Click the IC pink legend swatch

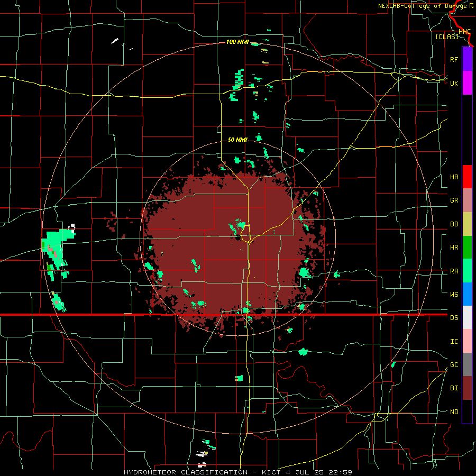(467, 341)
